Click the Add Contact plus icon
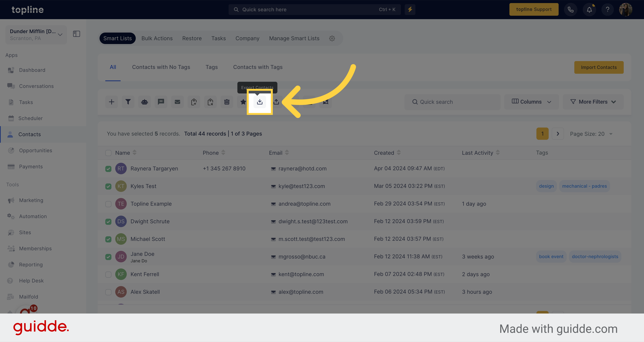Screen dimensions: 644x342 111,102
